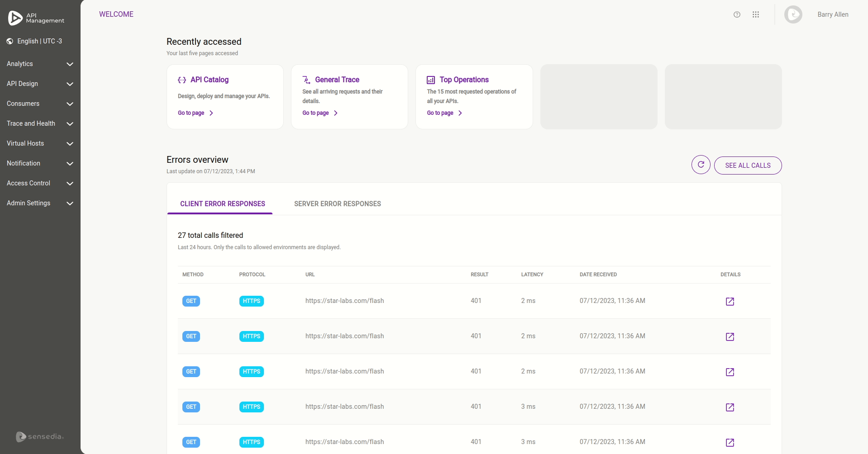Select the Client Error Responses tab

(222, 204)
